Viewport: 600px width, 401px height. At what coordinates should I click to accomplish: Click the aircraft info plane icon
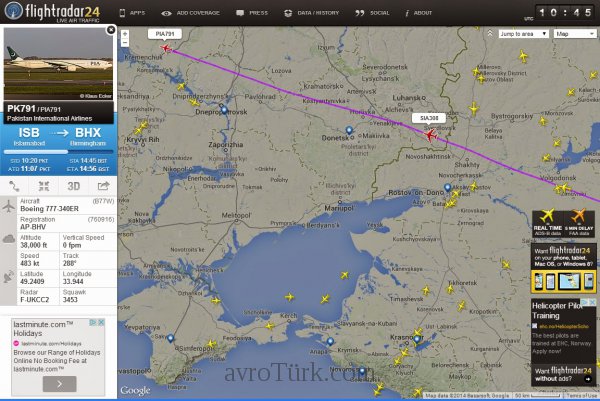tap(9, 206)
